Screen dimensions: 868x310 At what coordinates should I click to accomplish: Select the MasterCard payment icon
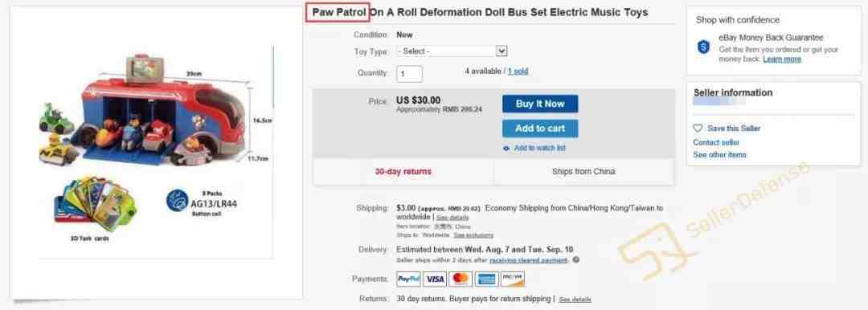[x=460, y=279]
